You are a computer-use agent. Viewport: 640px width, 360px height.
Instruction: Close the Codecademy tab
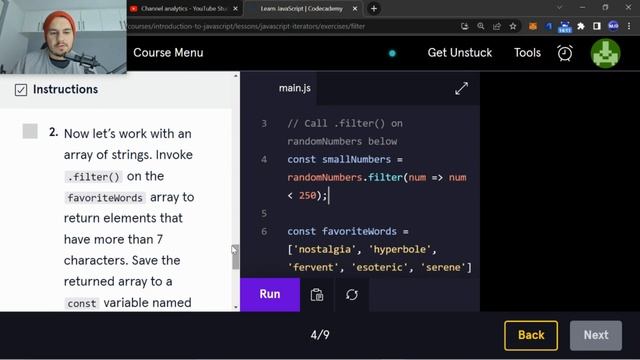click(x=355, y=9)
